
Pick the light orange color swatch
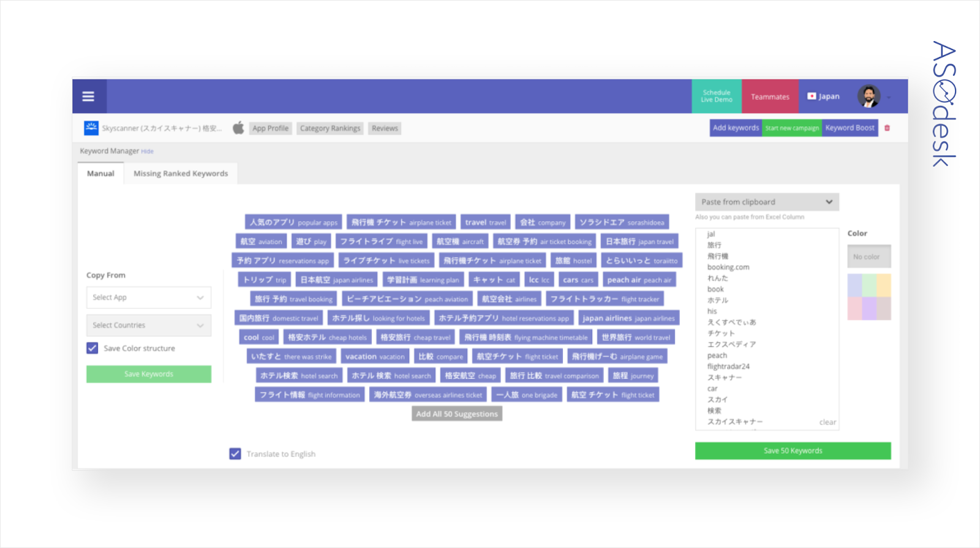pyautogui.click(x=884, y=285)
